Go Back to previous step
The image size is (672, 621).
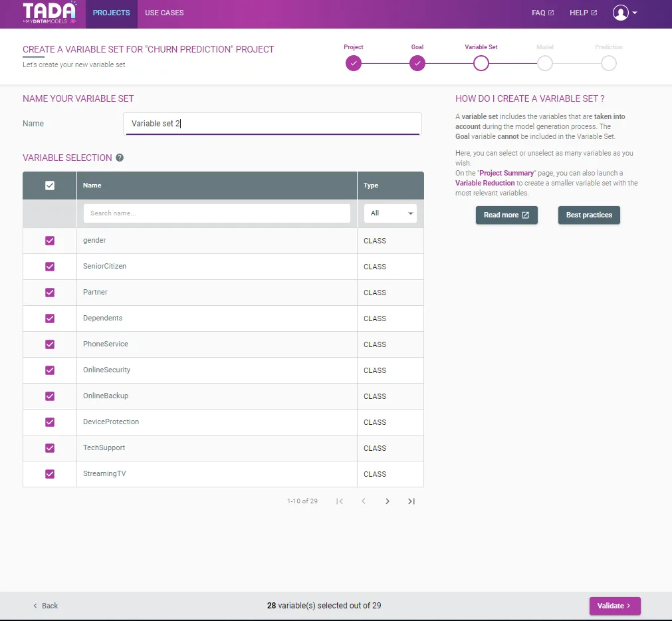(x=45, y=606)
